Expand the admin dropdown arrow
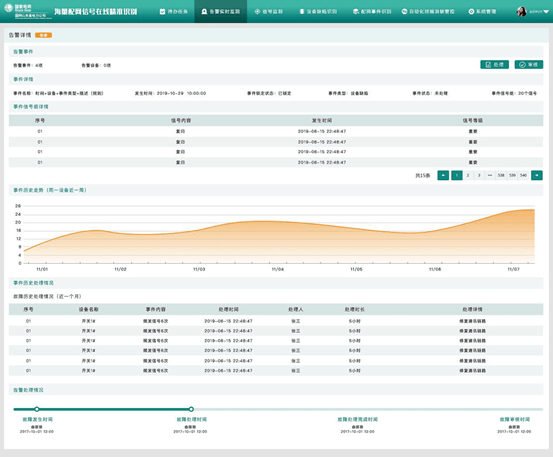Viewport: 553px width, 457px height. tap(546, 12)
